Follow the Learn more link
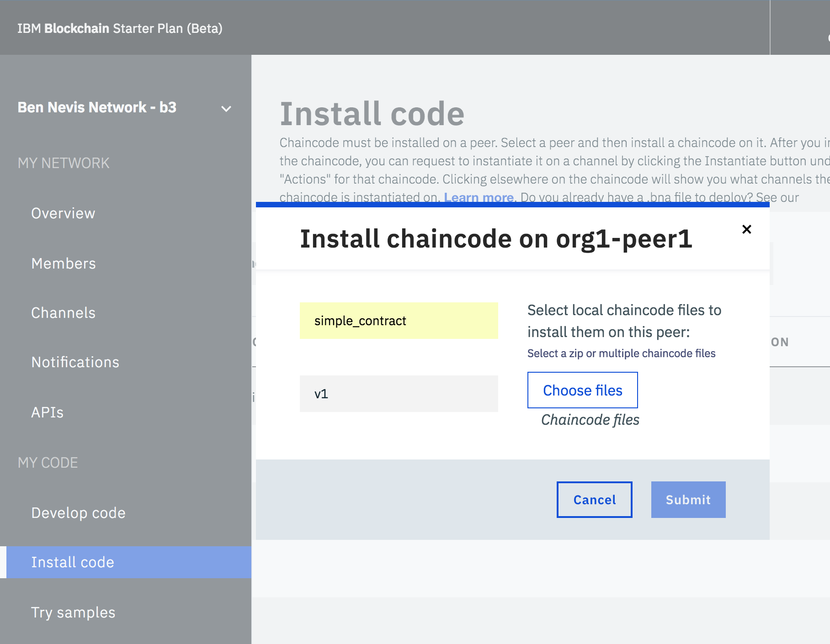This screenshot has height=644, width=830. coord(479,197)
